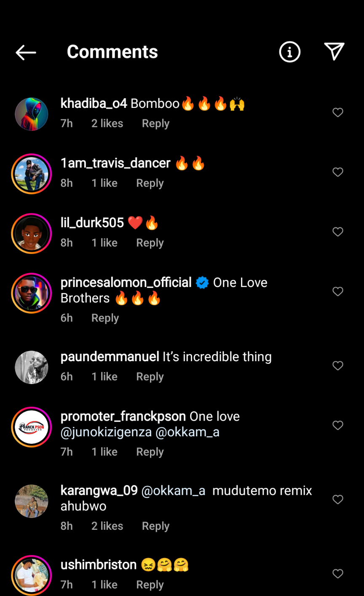Like khadiba_o4's Bomboo comment
This screenshot has height=596, width=364.
pos(338,113)
